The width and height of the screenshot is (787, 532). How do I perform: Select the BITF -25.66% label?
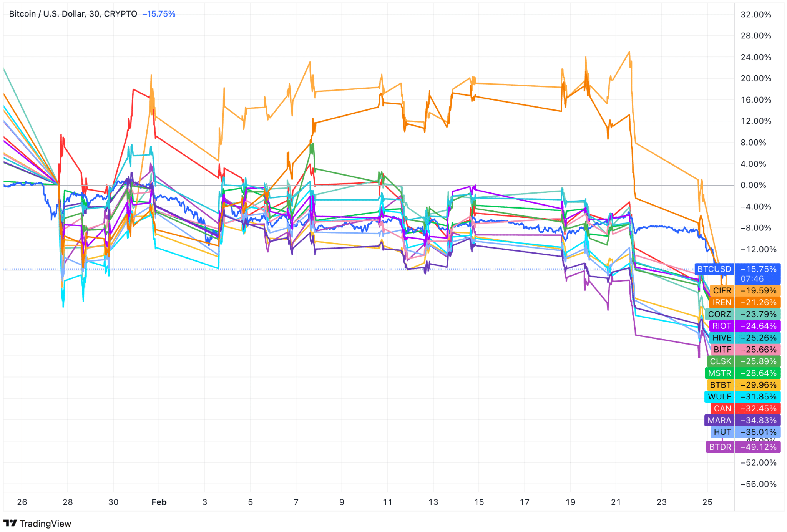pyautogui.click(x=746, y=350)
